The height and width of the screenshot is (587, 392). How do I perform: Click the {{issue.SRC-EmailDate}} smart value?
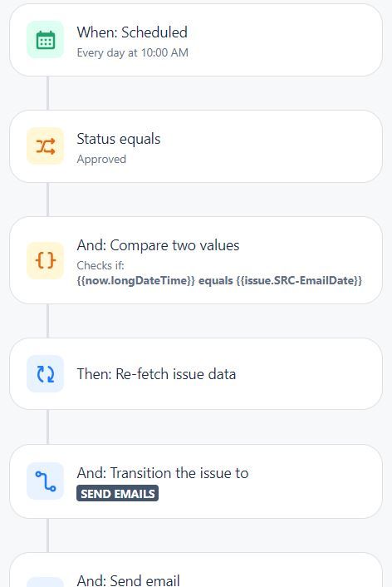pyautogui.click(x=299, y=280)
